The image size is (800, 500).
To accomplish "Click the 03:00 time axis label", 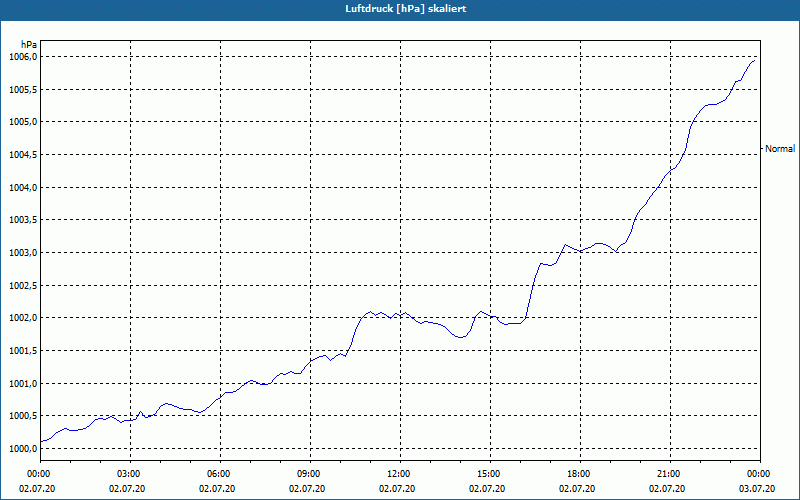I will click(130, 474).
